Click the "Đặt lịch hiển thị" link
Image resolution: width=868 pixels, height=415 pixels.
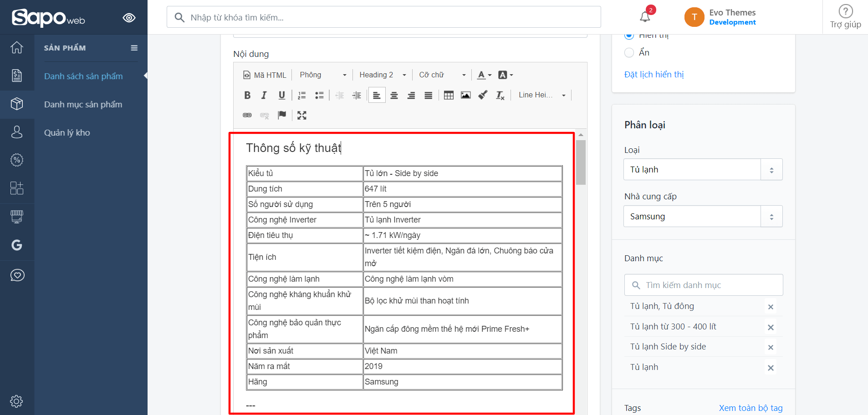[654, 75]
